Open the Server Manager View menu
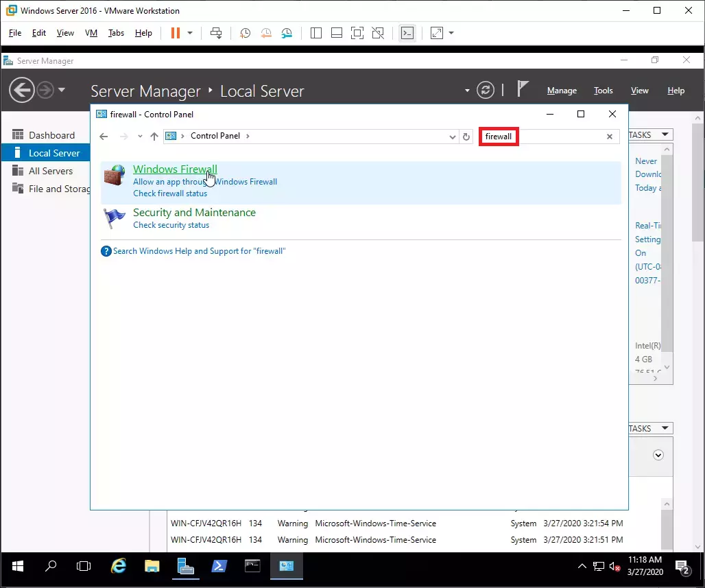 pyautogui.click(x=640, y=91)
